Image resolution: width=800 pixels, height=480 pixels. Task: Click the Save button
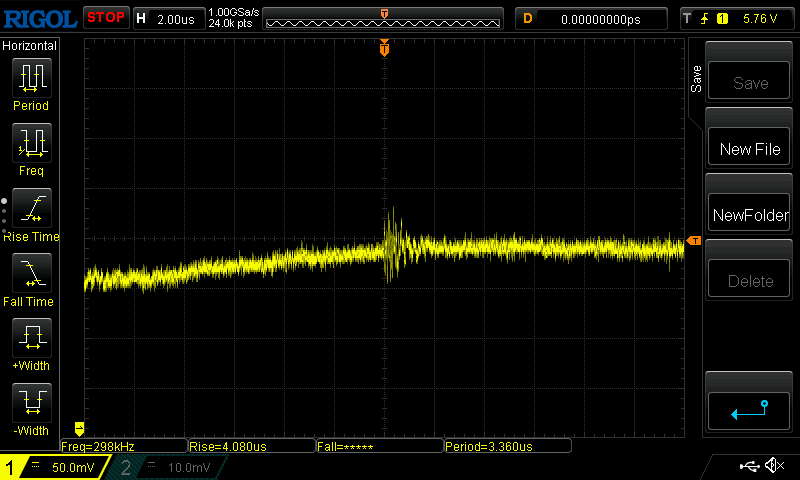pos(749,81)
